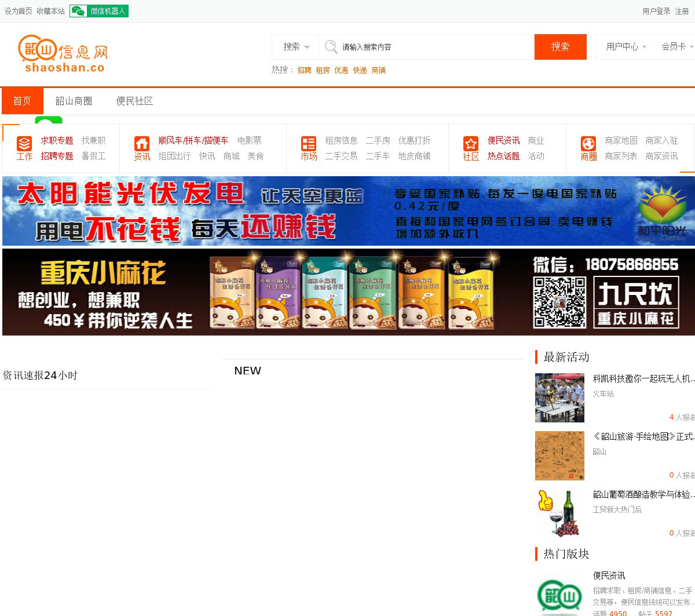The width and height of the screenshot is (695, 616).
Task: Open 商业 link
Action: point(536,141)
